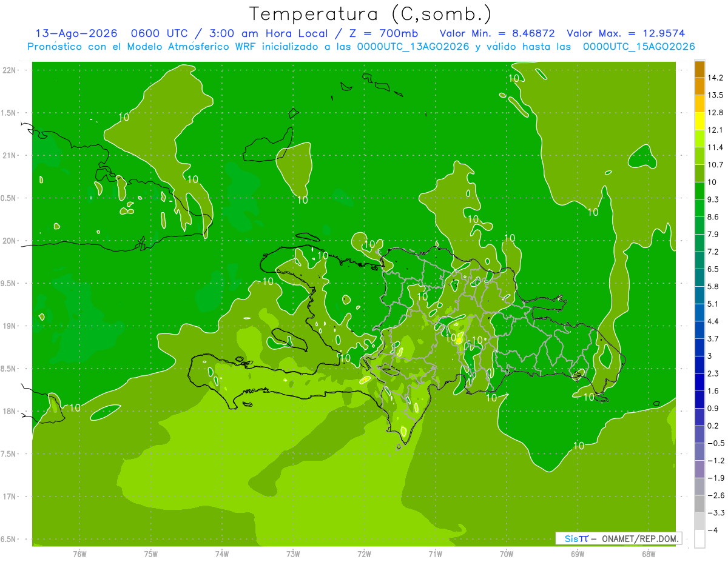
Task: Click the '75W' longitude axis label
Action: click(150, 555)
